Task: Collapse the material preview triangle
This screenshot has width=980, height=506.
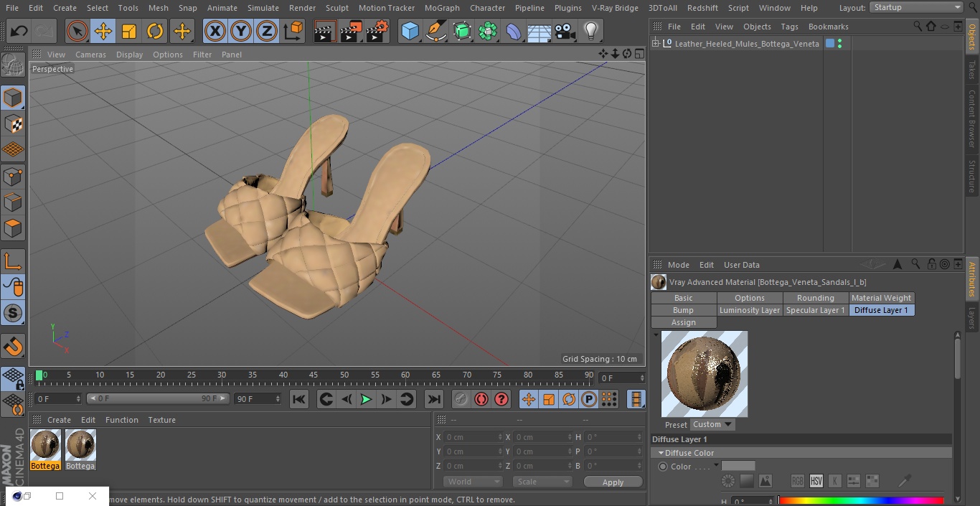Action: point(655,334)
